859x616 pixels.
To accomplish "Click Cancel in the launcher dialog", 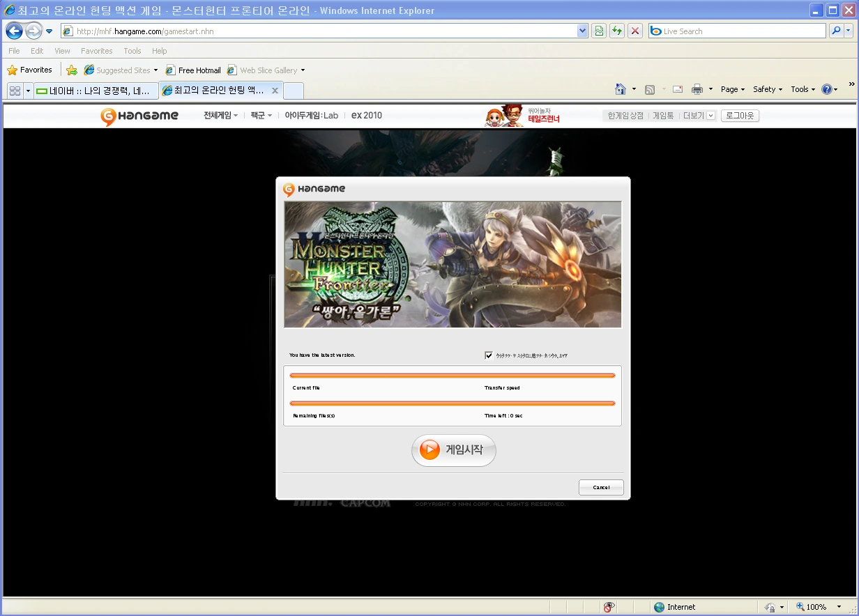I will [601, 487].
